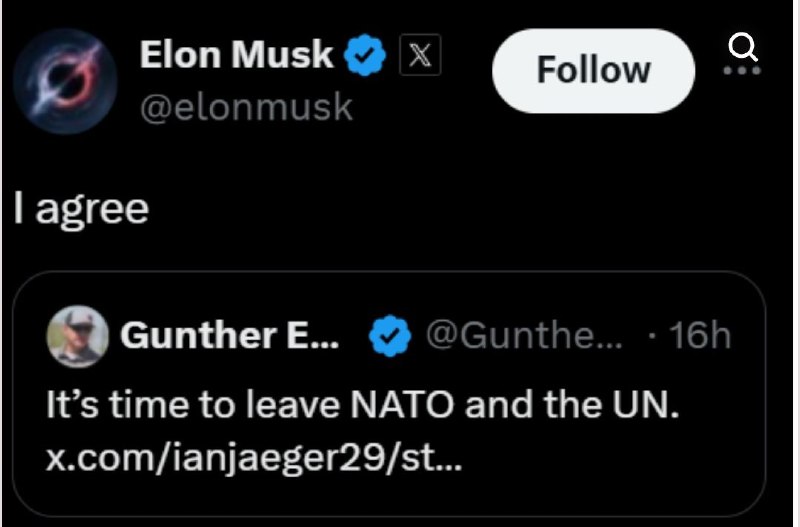Open the 'Gunther E...' author name
This screenshot has width=800, height=527.
[x=230, y=337]
